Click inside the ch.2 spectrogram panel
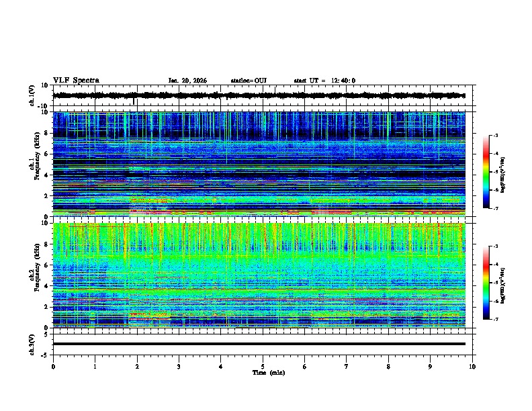The image size is (532, 411). point(259,275)
